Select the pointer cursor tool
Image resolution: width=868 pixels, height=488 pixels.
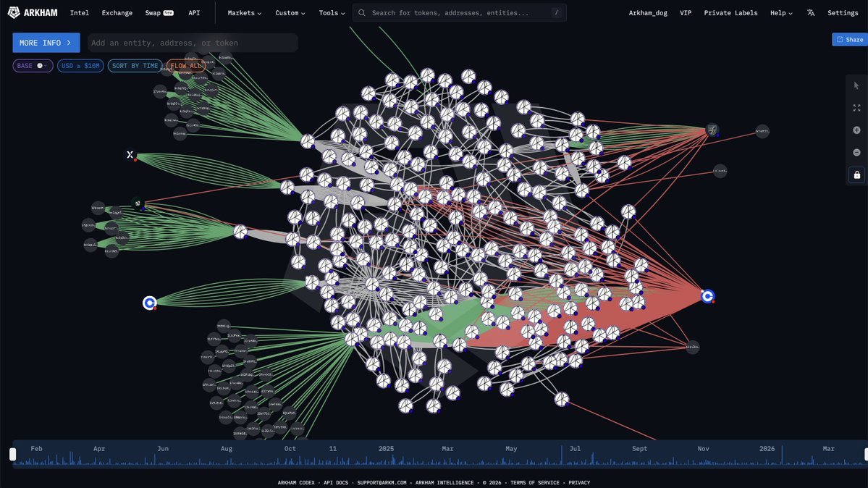pyautogui.click(x=856, y=85)
